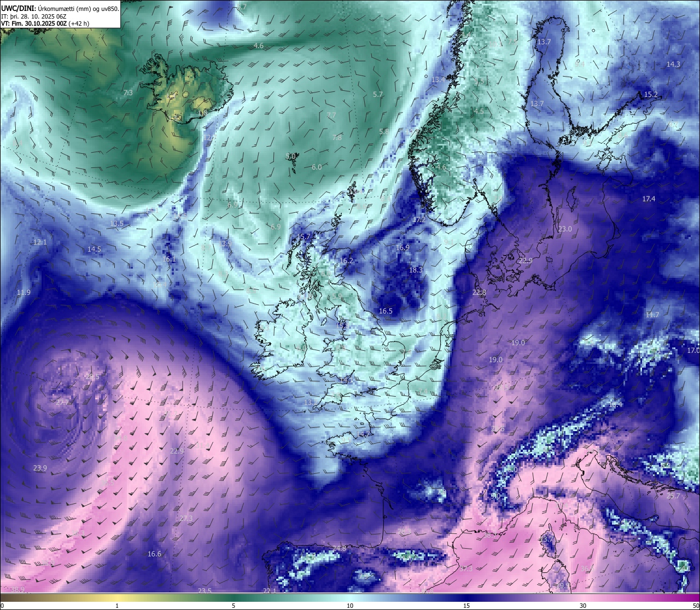Click the 18.3 value label
The width and height of the screenshot is (700, 610).
416,270
